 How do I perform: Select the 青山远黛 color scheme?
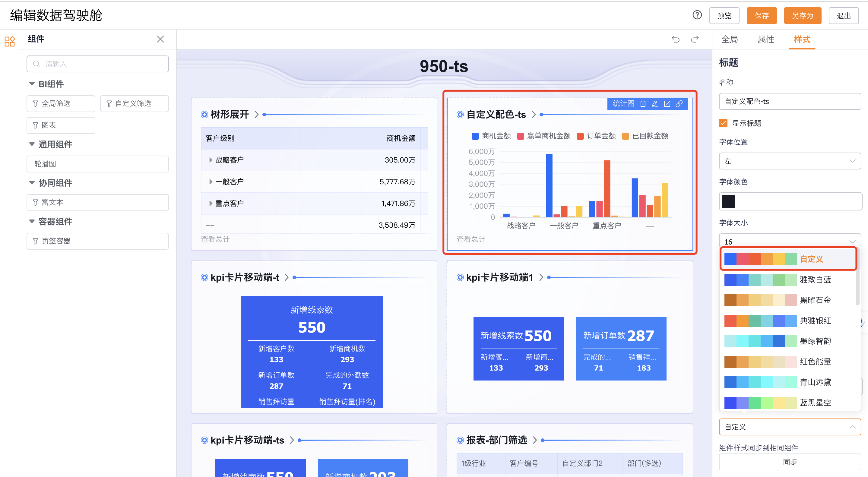pos(788,382)
